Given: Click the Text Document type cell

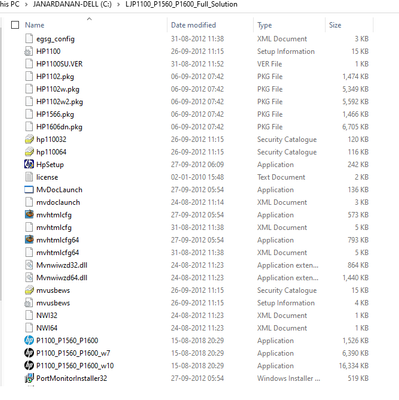Looking at the screenshot, I should [x=281, y=177].
